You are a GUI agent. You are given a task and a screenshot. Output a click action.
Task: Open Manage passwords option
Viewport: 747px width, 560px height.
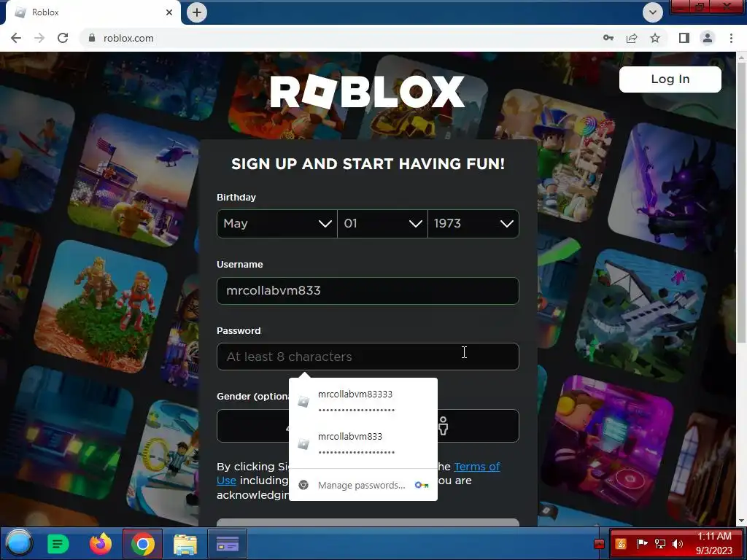click(x=363, y=485)
